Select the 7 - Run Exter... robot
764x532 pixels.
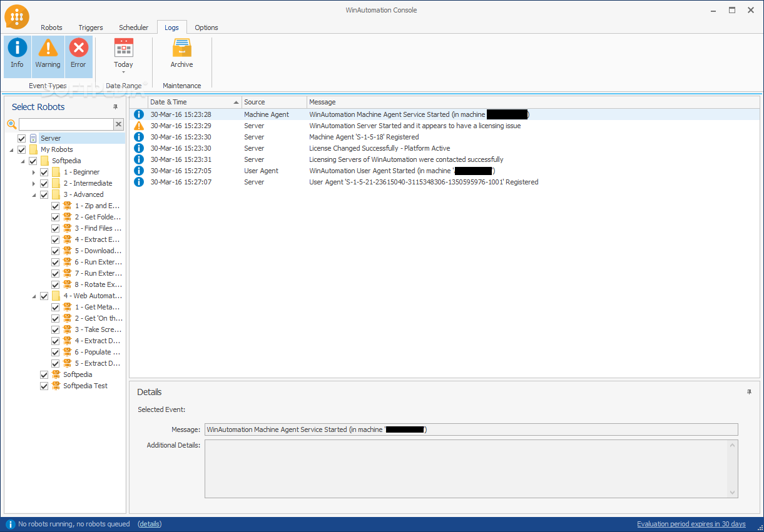click(x=98, y=273)
